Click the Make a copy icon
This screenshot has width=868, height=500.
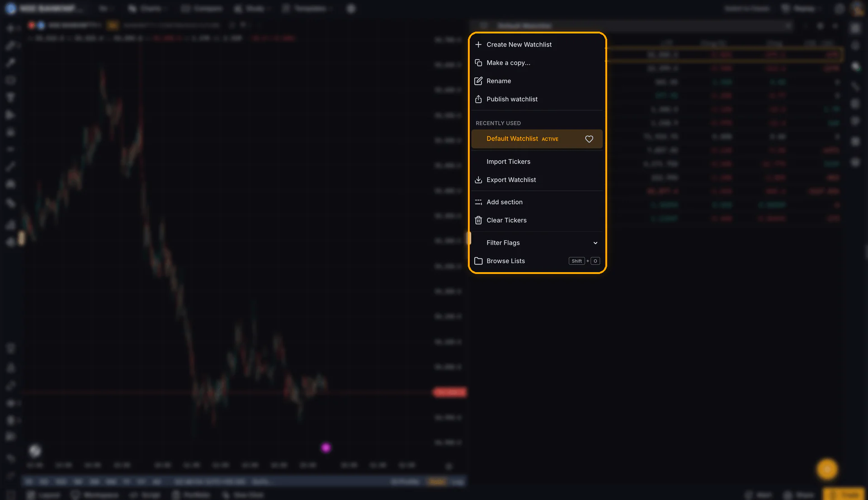click(478, 63)
